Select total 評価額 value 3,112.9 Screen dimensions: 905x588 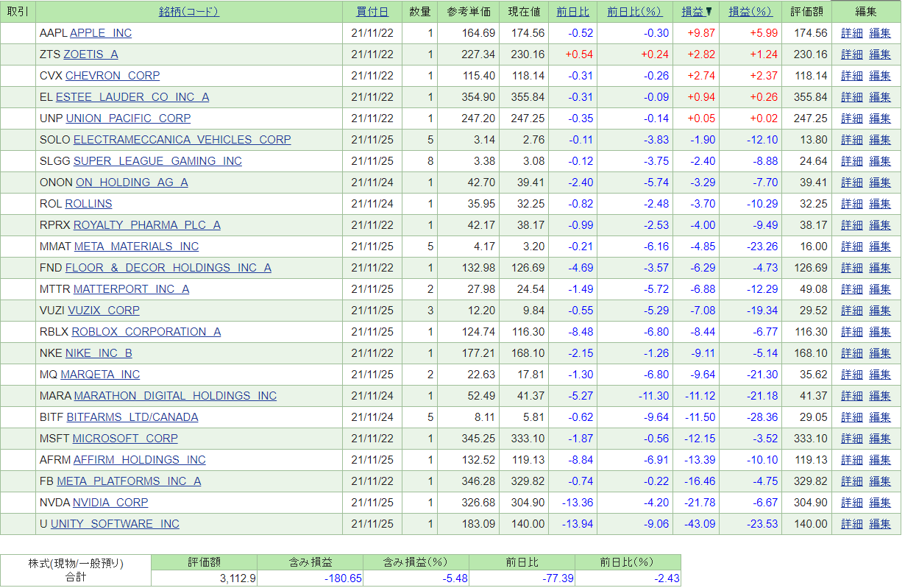pos(238,578)
